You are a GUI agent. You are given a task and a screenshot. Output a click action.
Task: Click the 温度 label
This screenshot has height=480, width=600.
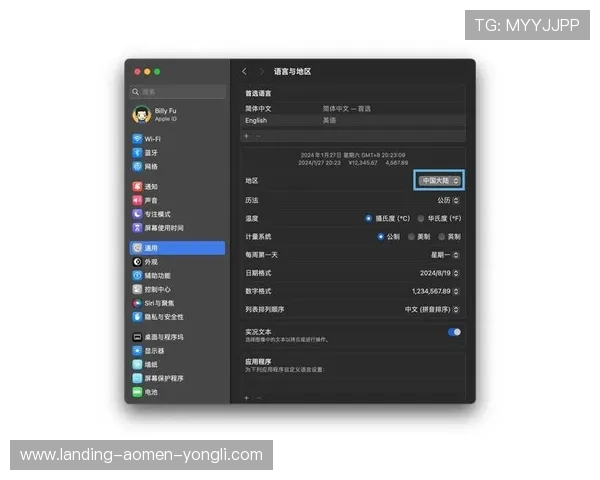[252, 219]
